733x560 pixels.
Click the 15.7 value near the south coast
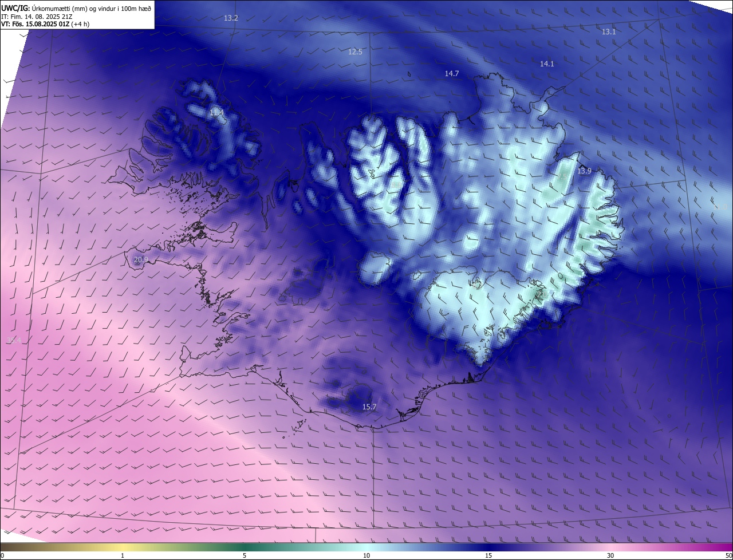369,407
